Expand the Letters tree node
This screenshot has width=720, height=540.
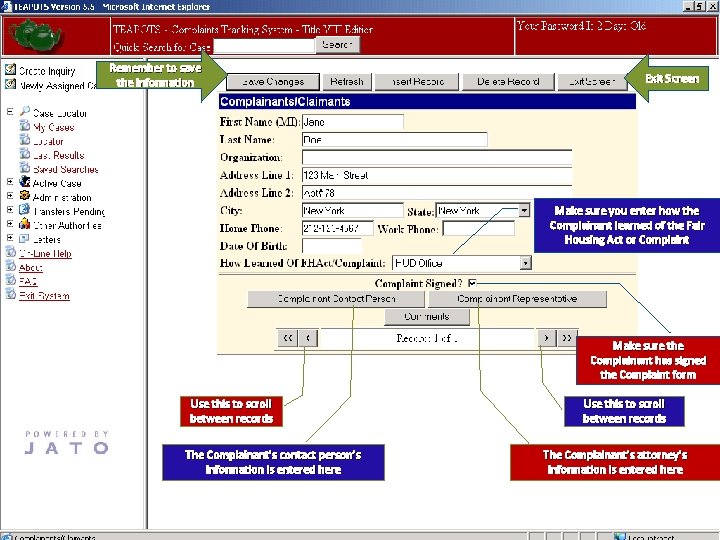point(10,238)
